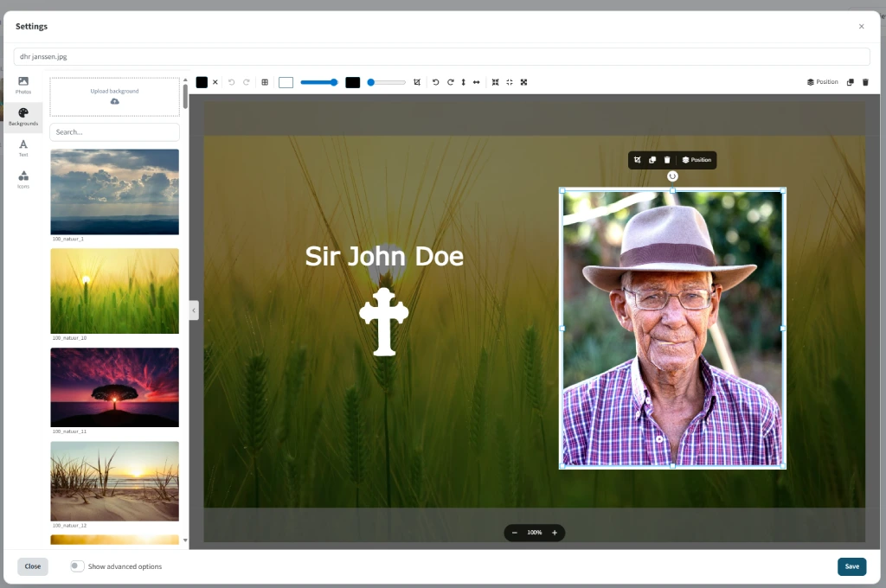Image resolution: width=886 pixels, height=588 pixels.
Task: Rotate the image counterclockwise
Action: tap(436, 82)
